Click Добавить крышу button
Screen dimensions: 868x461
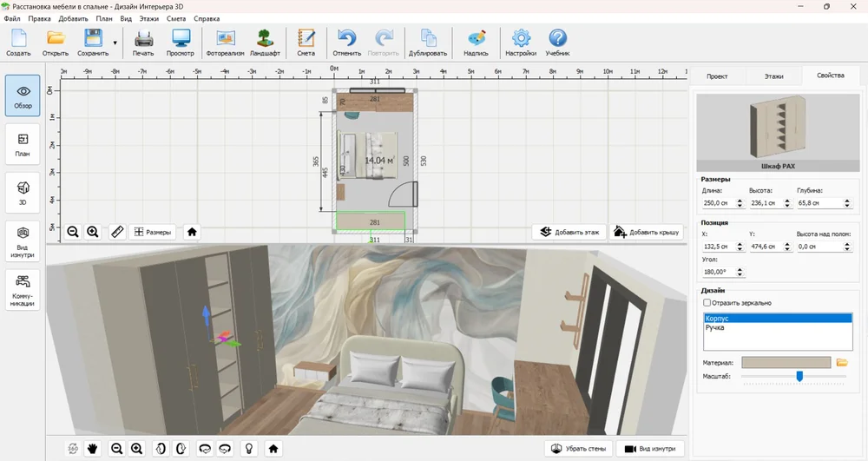click(x=647, y=232)
